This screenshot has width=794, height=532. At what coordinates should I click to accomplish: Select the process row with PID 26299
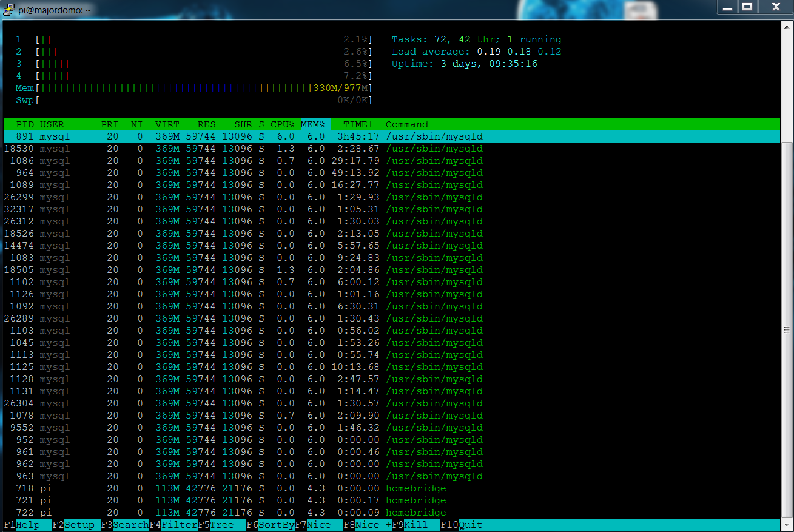pyautogui.click(x=391, y=197)
